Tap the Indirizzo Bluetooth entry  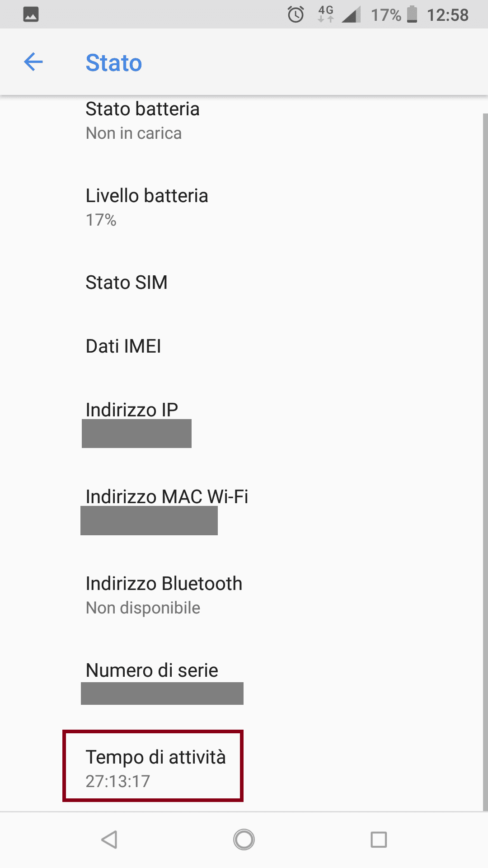pyautogui.click(x=164, y=595)
